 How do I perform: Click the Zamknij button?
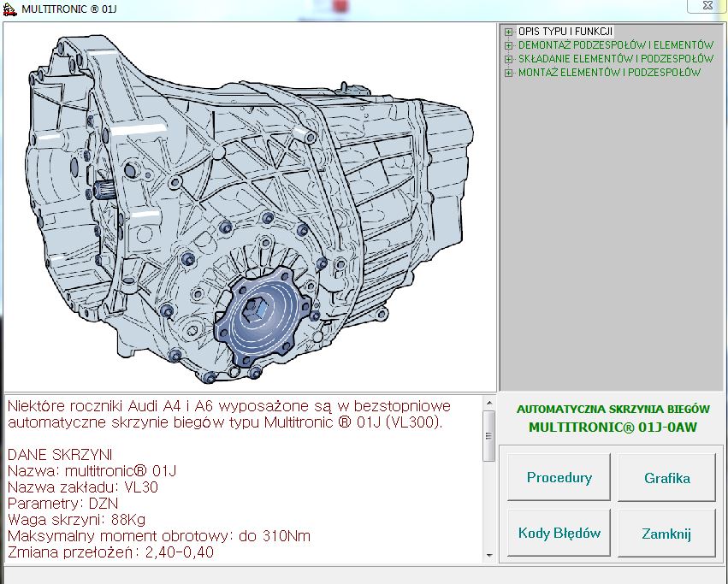(x=666, y=534)
